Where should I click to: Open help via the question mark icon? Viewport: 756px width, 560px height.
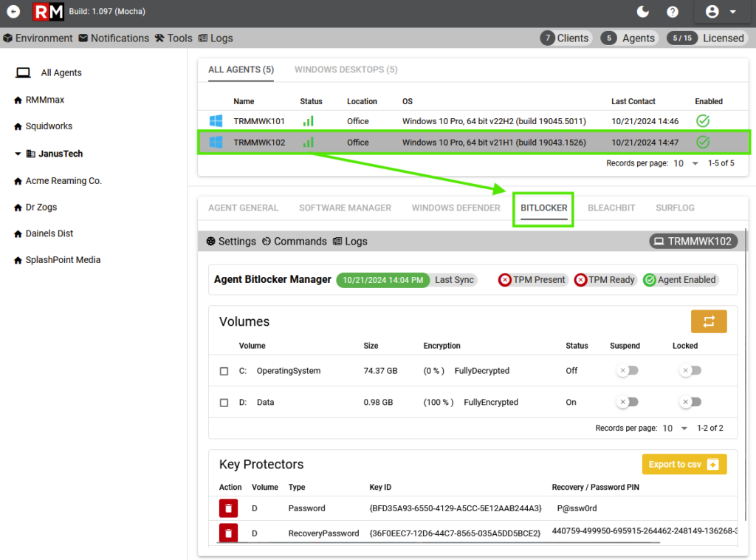click(671, 12)
